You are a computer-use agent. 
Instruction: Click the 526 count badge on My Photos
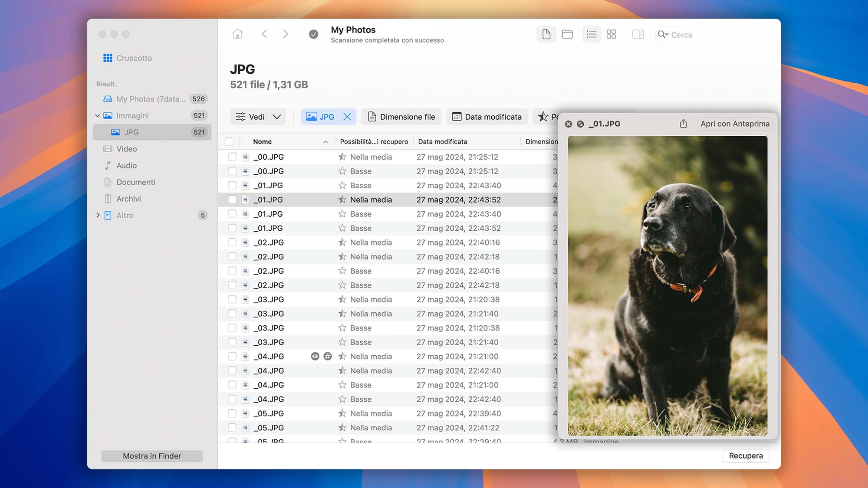(199, 99)
